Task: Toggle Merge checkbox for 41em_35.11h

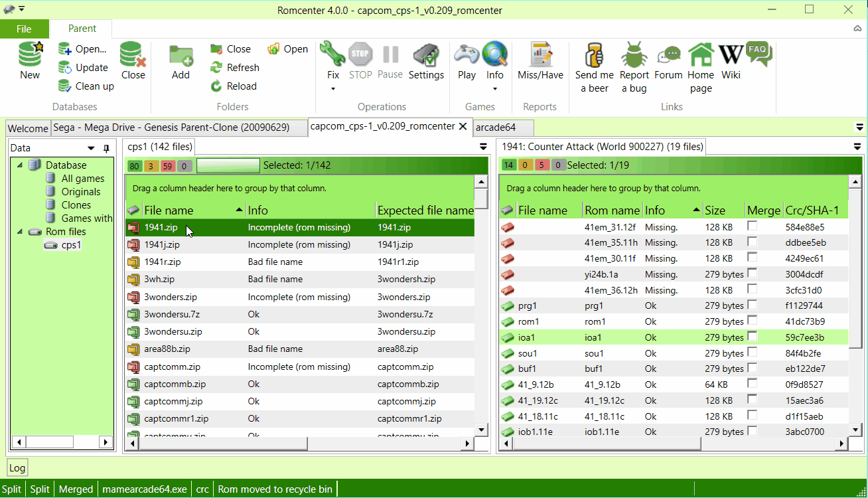Action: pyautogui.click(x=752, y=242)
